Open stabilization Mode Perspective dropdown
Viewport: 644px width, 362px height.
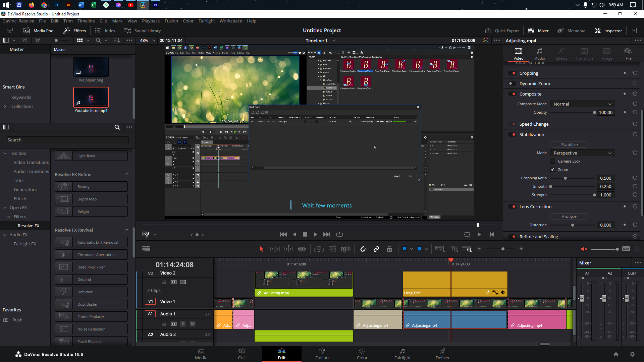[x=582, y=153]
